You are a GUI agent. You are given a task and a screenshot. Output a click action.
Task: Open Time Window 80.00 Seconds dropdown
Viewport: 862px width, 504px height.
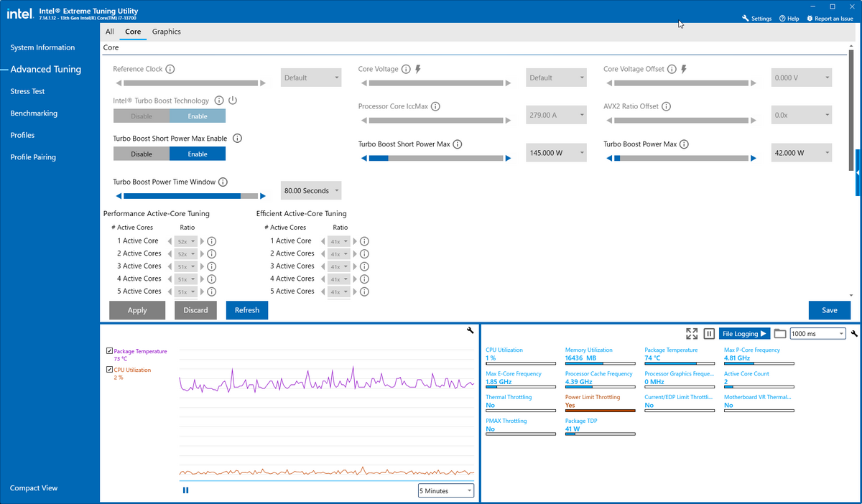(311, 191)
